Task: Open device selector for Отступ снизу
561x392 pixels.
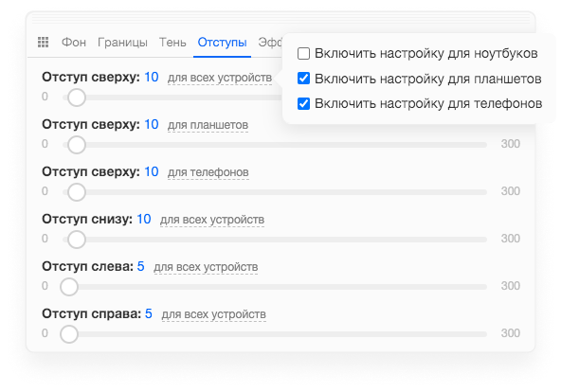Action: click(212, 220)
